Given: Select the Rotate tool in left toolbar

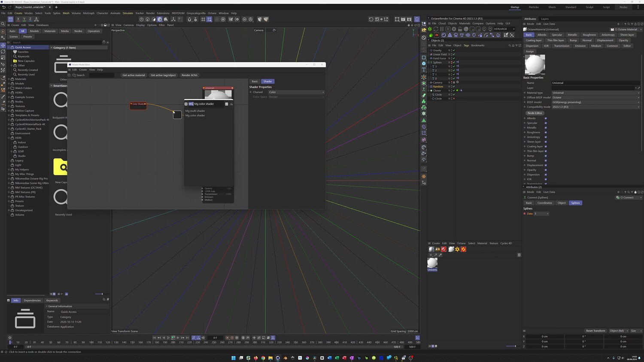Looking at the screenshot, I should (3, 51).
